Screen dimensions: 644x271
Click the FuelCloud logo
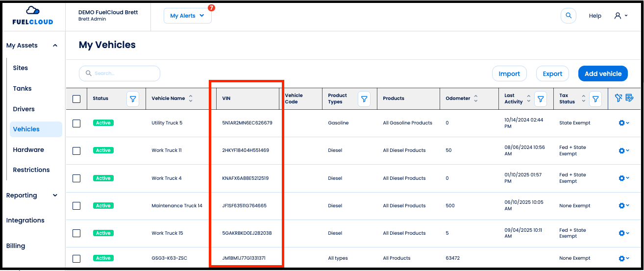[x=33, y=16]
